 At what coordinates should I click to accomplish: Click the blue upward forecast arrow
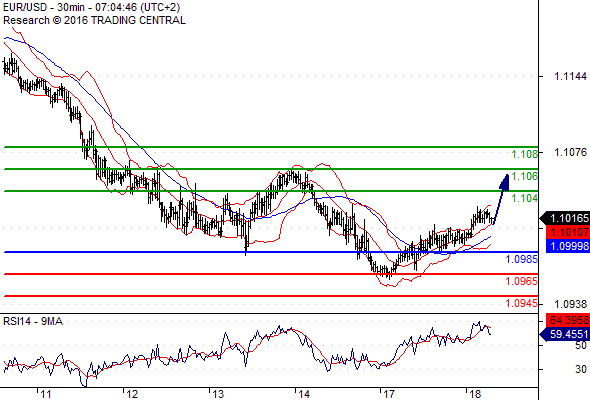point(502,199)
